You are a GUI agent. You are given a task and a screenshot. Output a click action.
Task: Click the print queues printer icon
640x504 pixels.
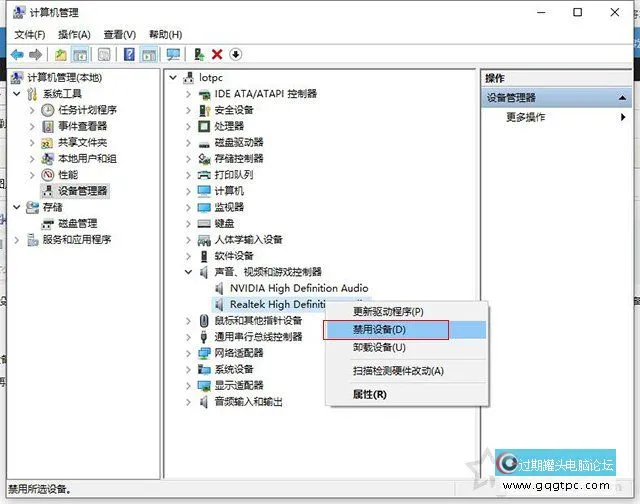click(x=204, y=175)
